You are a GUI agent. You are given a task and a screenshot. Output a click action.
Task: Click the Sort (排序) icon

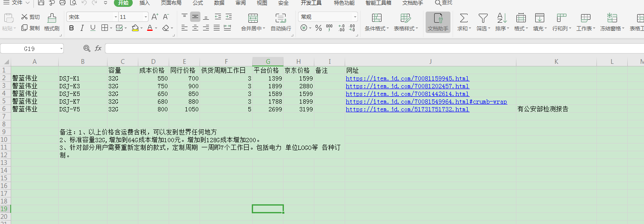[x=501, y=18]
